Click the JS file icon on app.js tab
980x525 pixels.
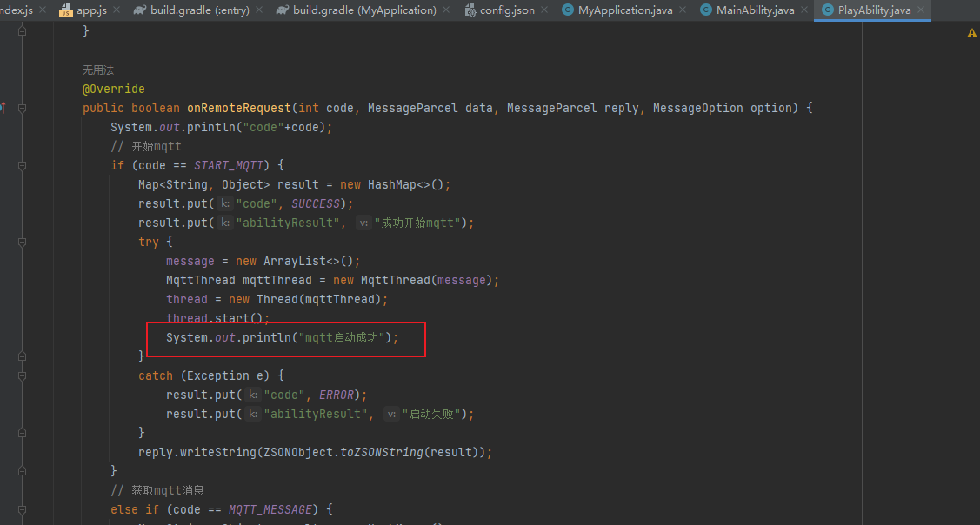tap(65, 10)
